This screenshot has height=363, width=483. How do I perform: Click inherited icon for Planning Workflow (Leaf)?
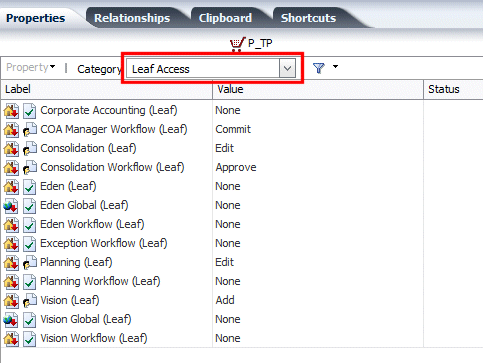coord(11,282)
